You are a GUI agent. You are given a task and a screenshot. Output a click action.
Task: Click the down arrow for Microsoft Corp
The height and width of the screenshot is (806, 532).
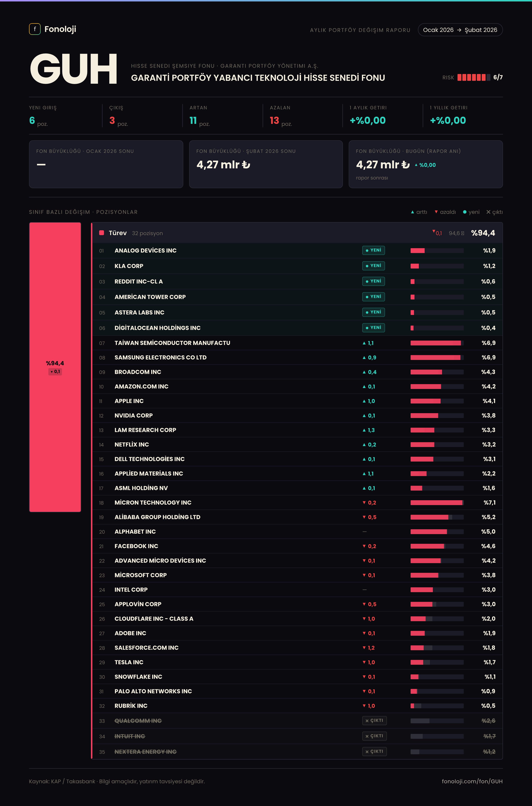pos(364,575)
